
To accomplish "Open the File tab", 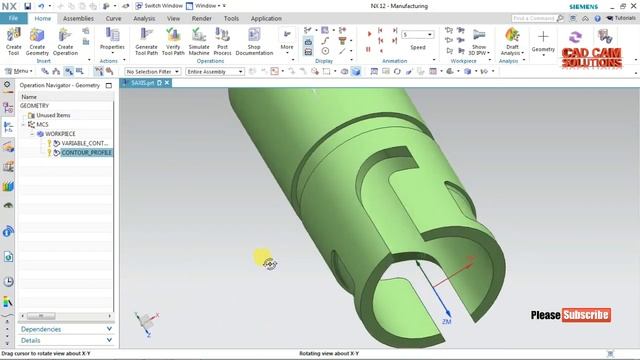I will click(13, 18).
